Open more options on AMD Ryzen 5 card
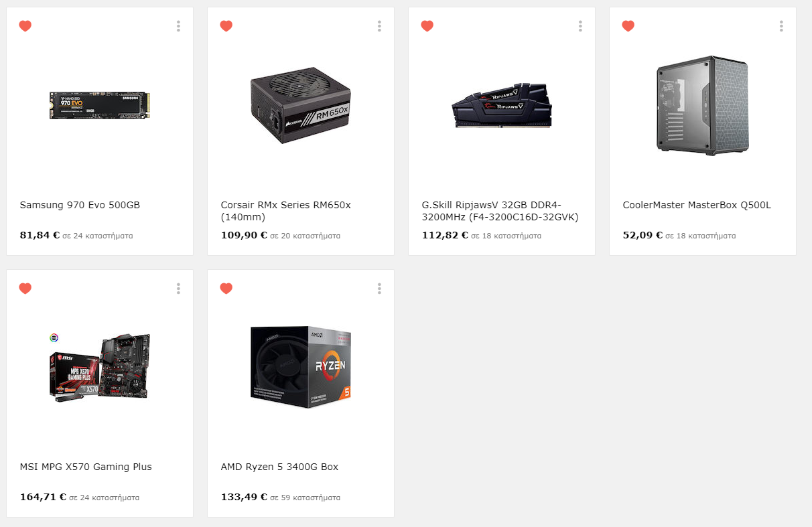Image resolution: width=812 pixels, height=527 pixels. click(x=379, y=289)
